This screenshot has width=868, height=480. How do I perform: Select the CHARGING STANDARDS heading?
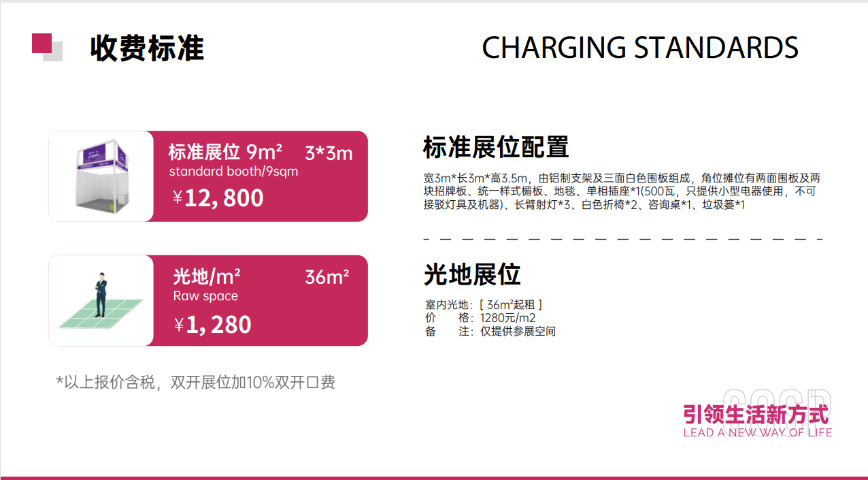click(x=639, y=48)
